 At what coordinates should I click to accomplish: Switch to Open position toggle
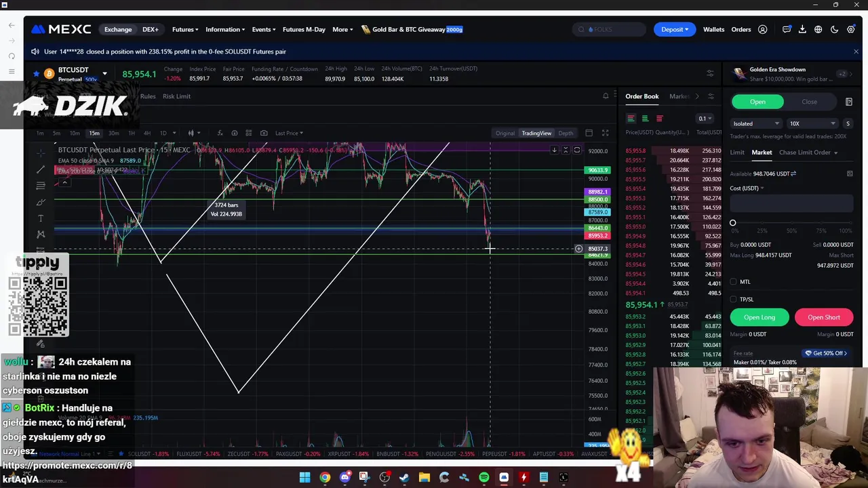pos(757,102)
